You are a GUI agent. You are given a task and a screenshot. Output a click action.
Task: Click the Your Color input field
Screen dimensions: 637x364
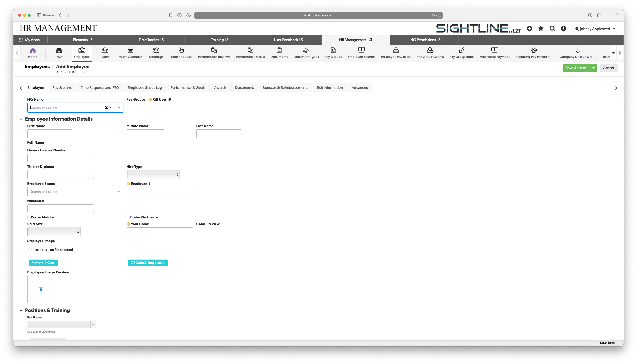coord(159,232)
